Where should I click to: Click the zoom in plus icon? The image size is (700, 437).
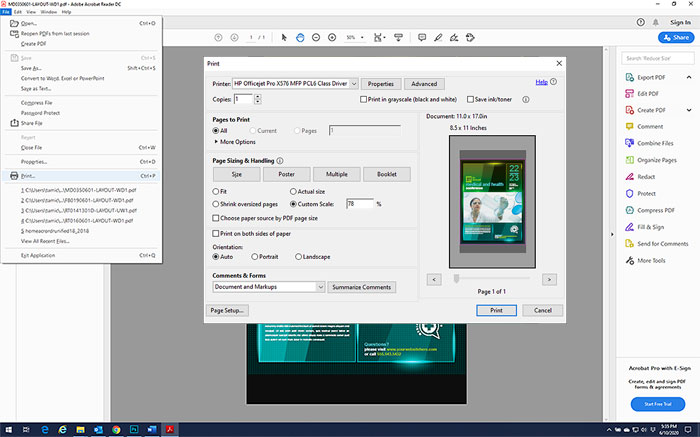click(x=332, y=37)
